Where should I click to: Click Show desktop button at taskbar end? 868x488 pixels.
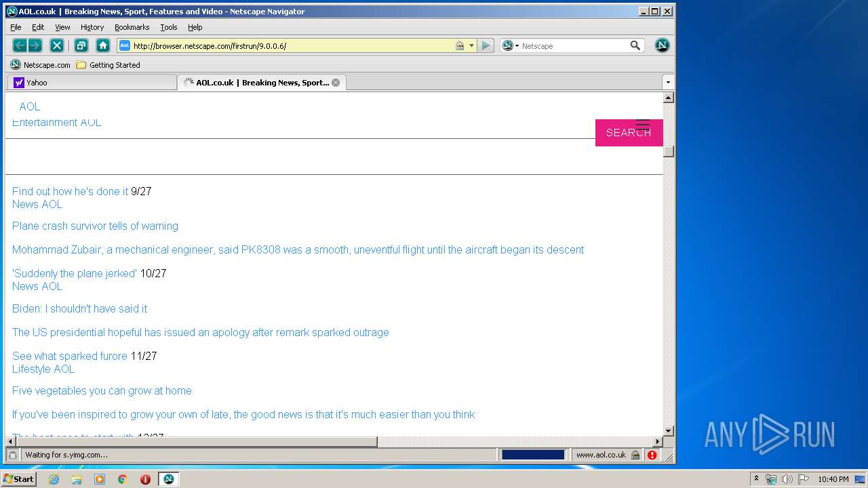coord(861,479)
